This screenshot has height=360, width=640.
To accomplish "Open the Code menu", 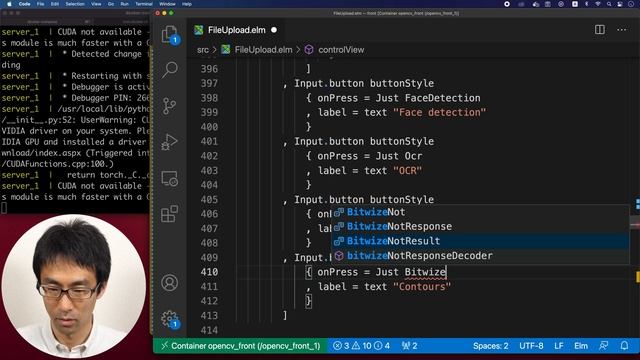I will tap(24, 4).
